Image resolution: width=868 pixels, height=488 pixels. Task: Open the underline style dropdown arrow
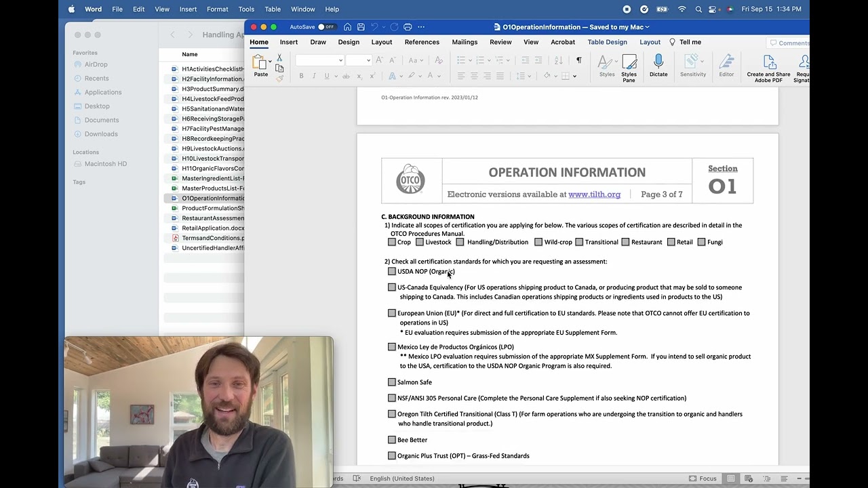point(335,76)
